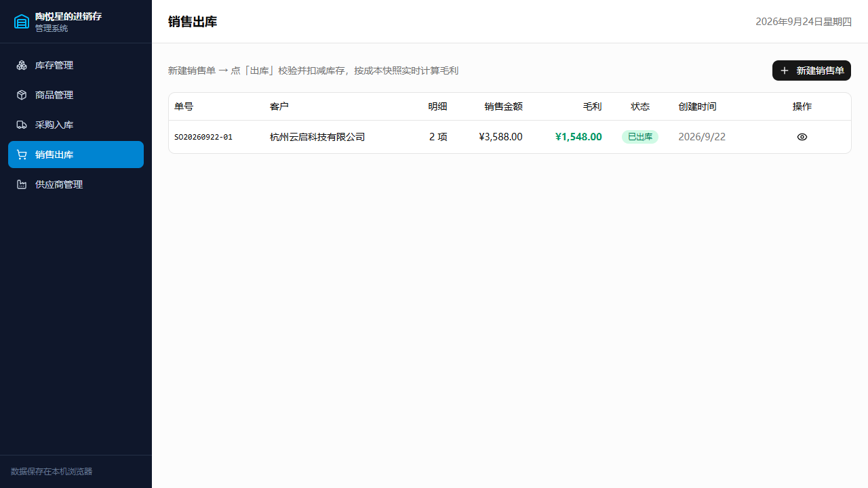The image size is (868, 488).
Task: Click the warehouse logo icon in sidebar
Action: pyautogui.click(x=22, y=22)
